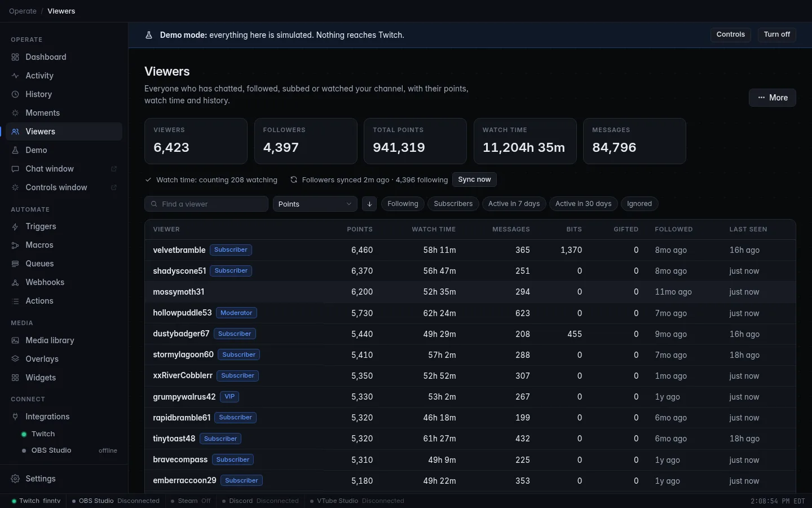Click the Discord Disconnected status entry
The width and height of the screenshot is (812, 508).
coord(261,501)
